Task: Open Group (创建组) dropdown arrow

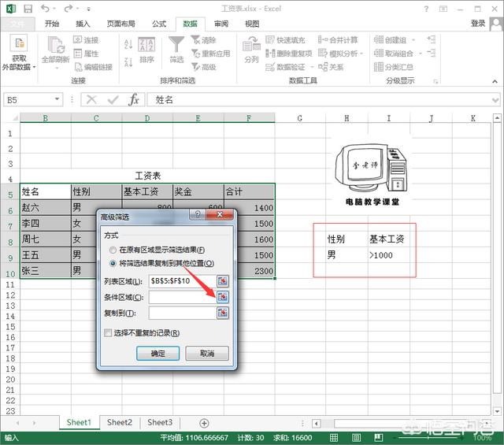Action: tap(413, 40)
